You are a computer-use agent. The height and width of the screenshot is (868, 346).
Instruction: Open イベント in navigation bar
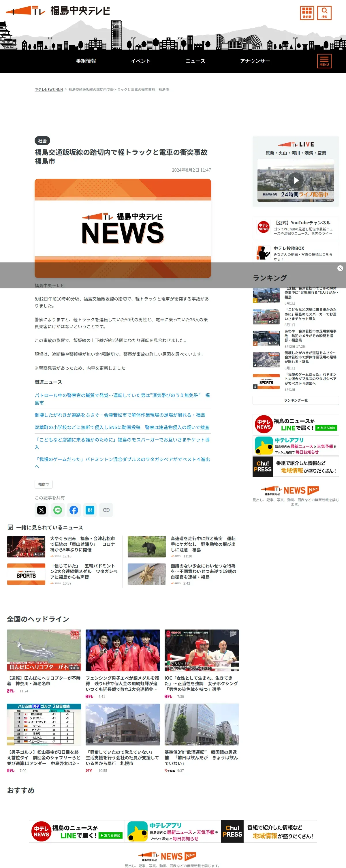pyautogui.click(x=140, y=61)
